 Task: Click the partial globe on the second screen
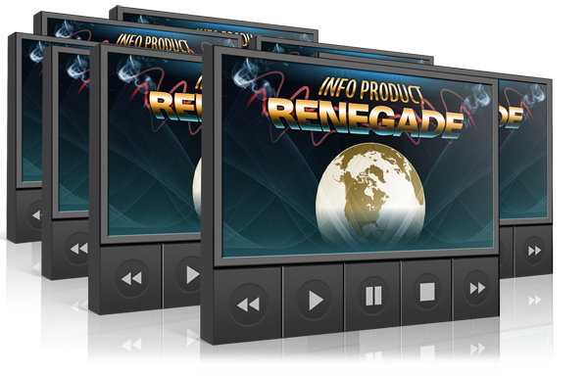[x=197, y=185]
